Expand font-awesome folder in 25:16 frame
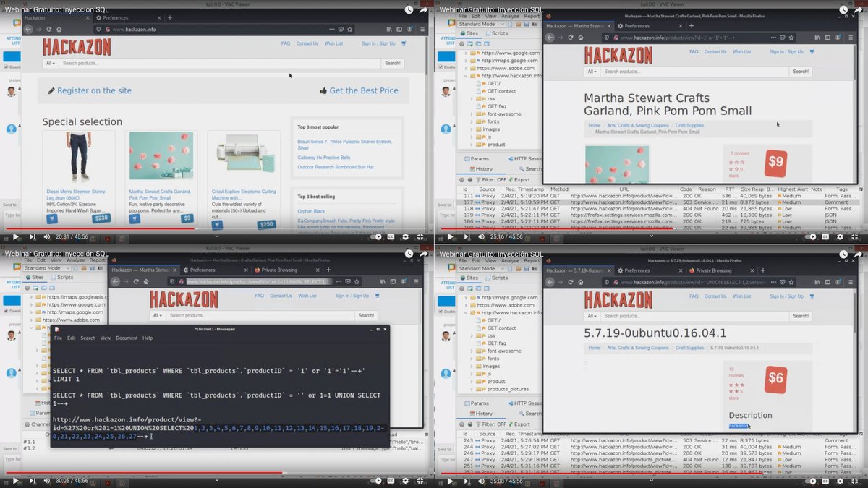The image size is (868, 488). 472,114
